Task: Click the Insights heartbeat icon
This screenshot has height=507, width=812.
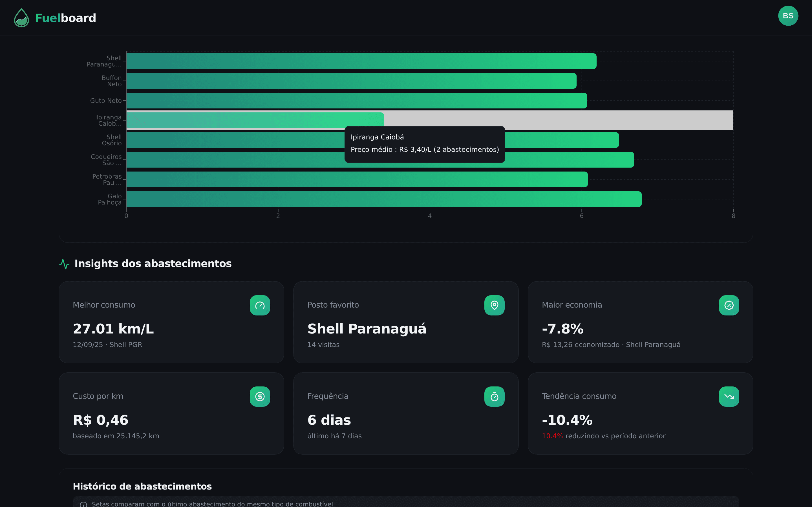Action: [x=64, y=264]
